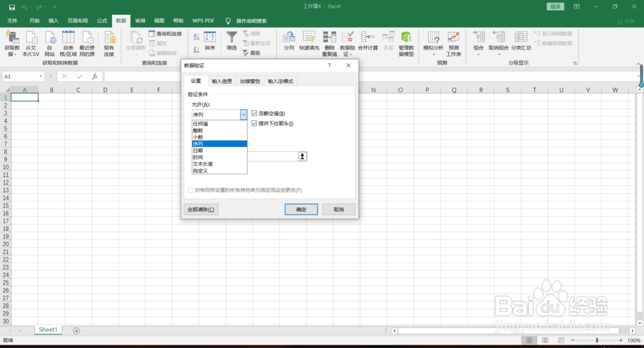Switch to Error Alert (出错警告) tab

point(250,81)
